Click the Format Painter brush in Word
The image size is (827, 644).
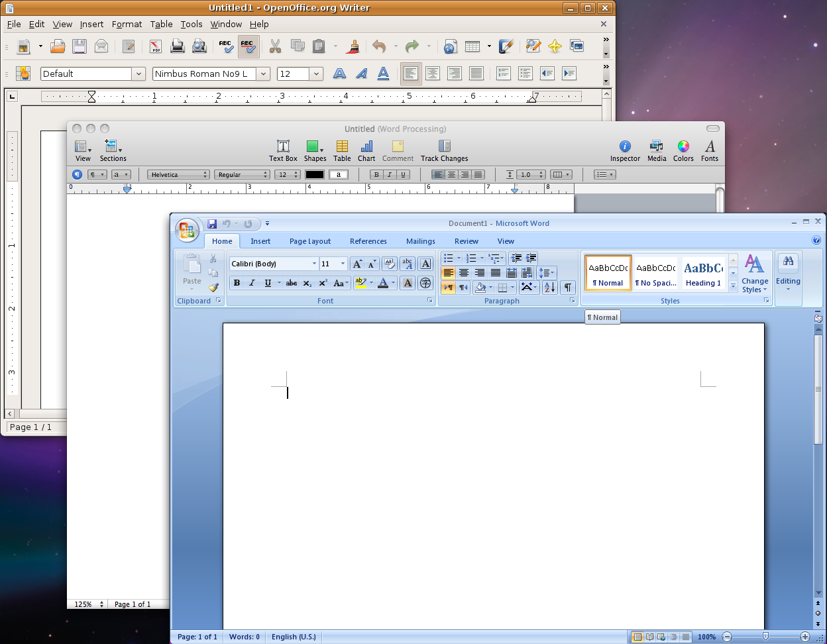click(x=213, y=288)
